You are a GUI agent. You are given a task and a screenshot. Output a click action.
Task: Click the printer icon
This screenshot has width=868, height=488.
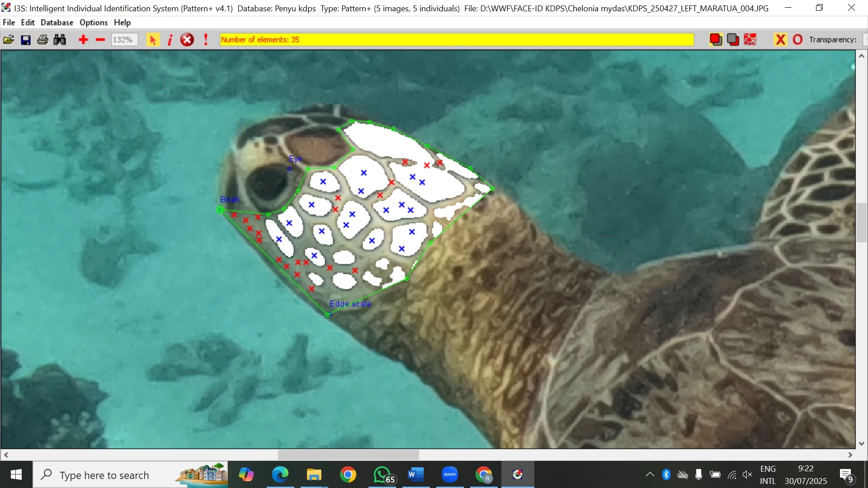coord(42,40)
